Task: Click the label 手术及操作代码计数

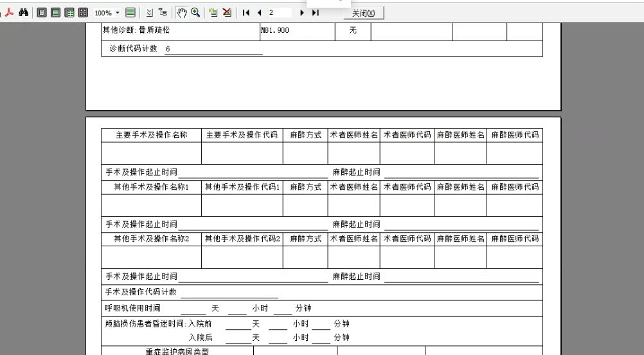Action: 141,292
